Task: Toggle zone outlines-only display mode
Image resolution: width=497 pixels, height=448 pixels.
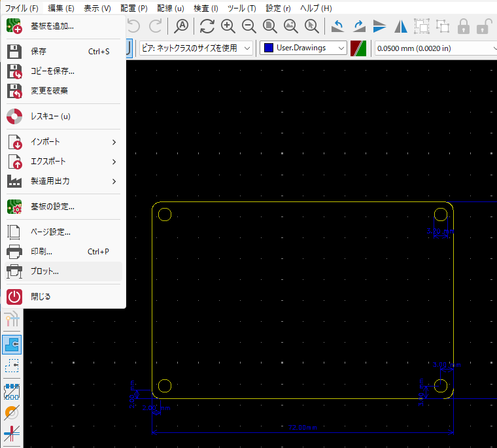Action: pos(12,366)
